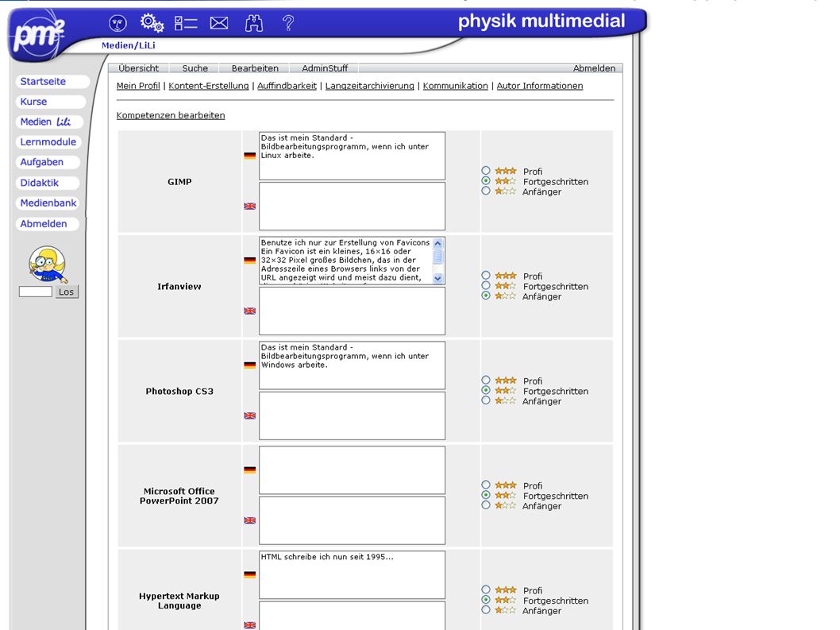Image resolution: width=840 pixels, height=630 pixels.
Task: Click the scroll-down arrow in Irfanview description
Action: click(437, 278)
